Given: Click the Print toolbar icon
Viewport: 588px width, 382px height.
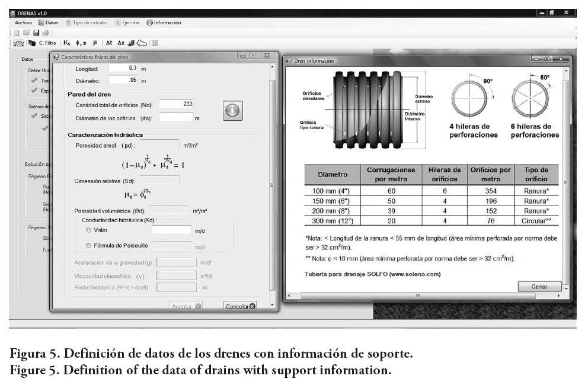Looking at the screenshot, I should pos(45,33).
